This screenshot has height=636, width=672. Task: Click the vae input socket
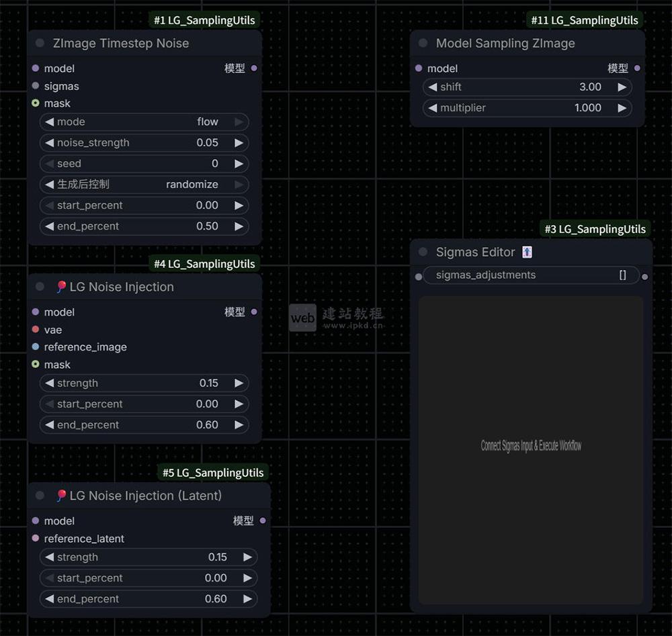tap(36, 330)
